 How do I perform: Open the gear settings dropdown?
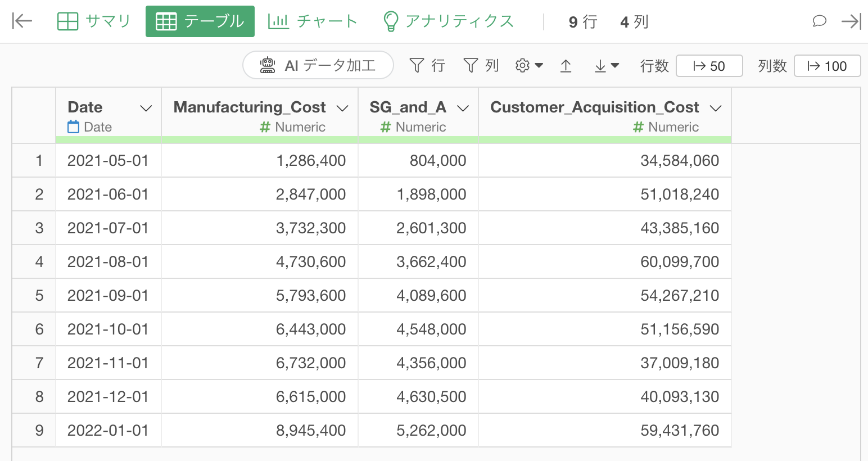pyautogui.click(x=529, y=66)
